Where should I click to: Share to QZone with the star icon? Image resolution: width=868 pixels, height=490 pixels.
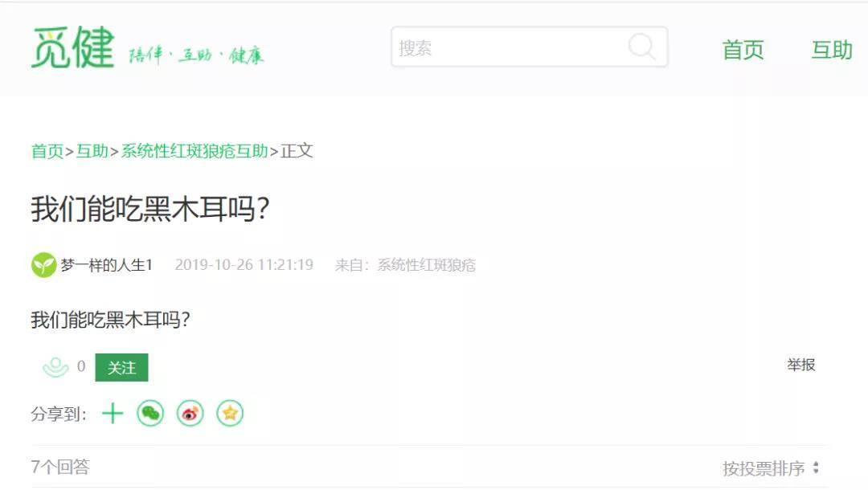pos(230,413)
